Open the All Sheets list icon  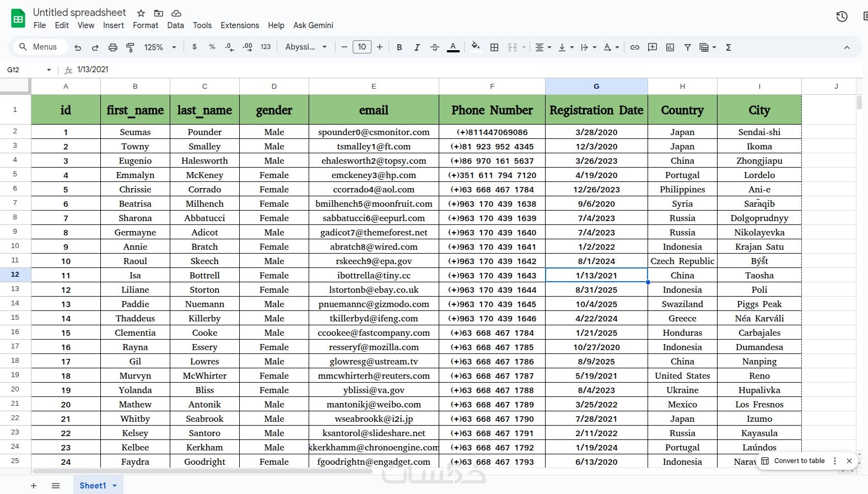pos(56,486)
